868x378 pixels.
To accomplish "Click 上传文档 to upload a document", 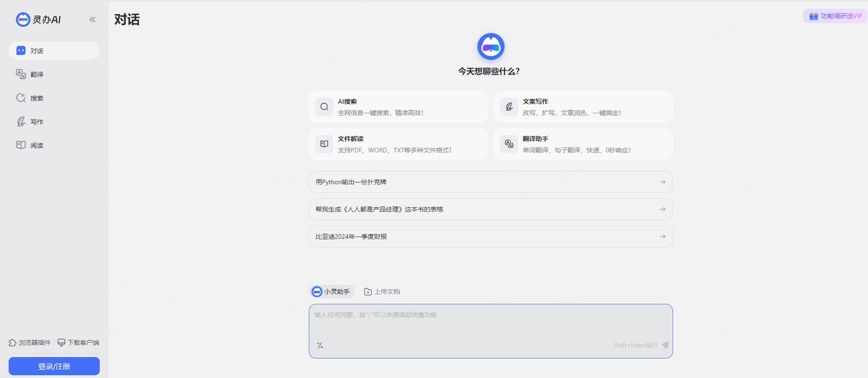I will point(382,292).
